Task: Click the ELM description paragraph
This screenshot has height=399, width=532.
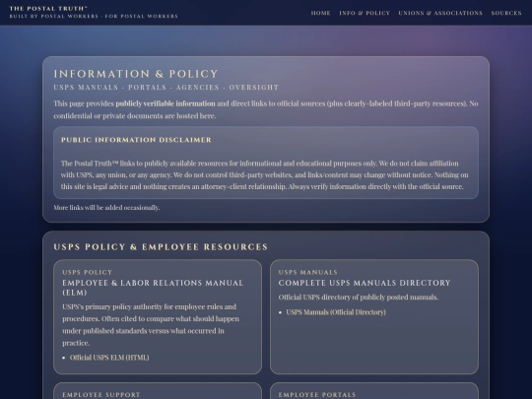Action: pyautogui.click(x=151, y=325)
